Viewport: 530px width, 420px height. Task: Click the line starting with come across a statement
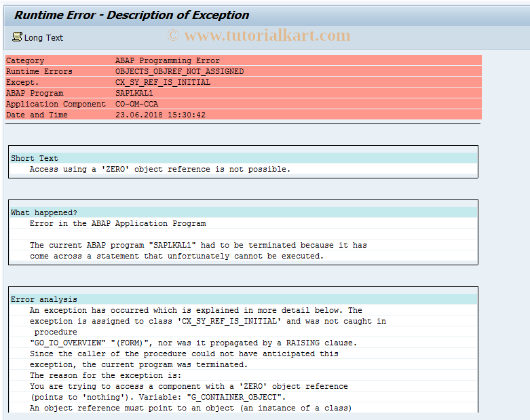(176, 256)
